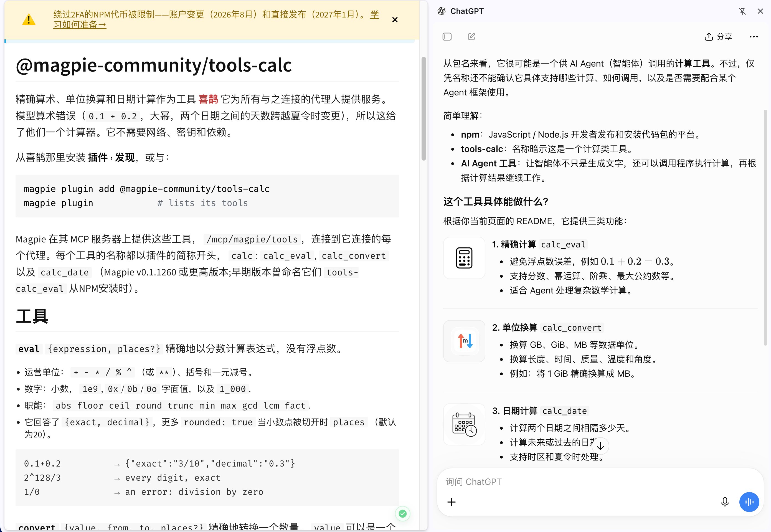Click the 插件 bold text in install line

98,157
